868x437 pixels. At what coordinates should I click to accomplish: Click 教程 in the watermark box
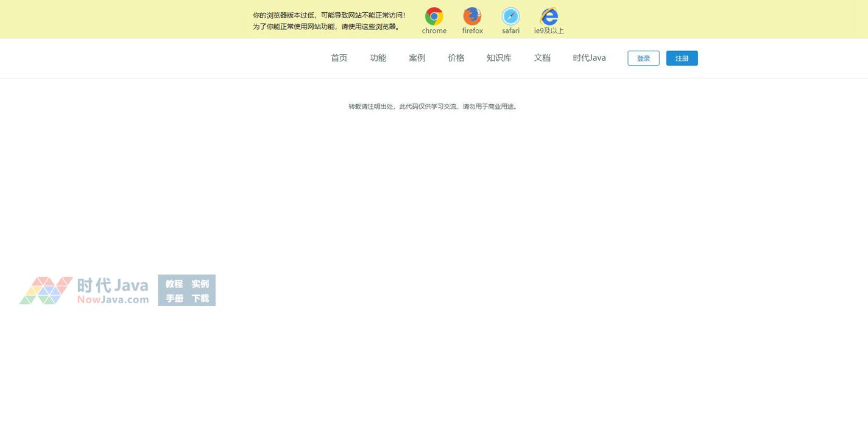pyautogui.click(x=174, y=284)
